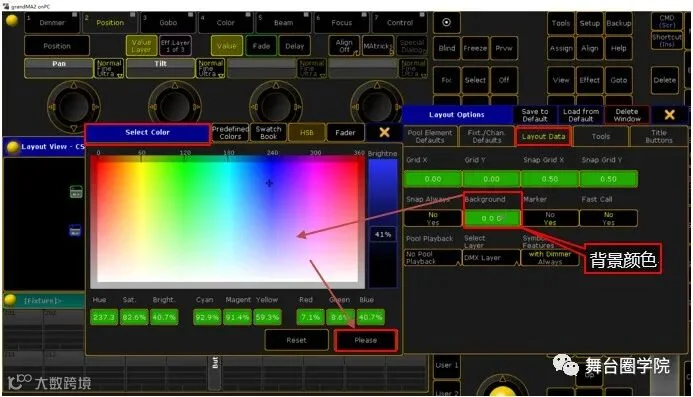Open the No Pool Playback dropdown
This screenshot has width=693, height=397.
coord(433,257)
